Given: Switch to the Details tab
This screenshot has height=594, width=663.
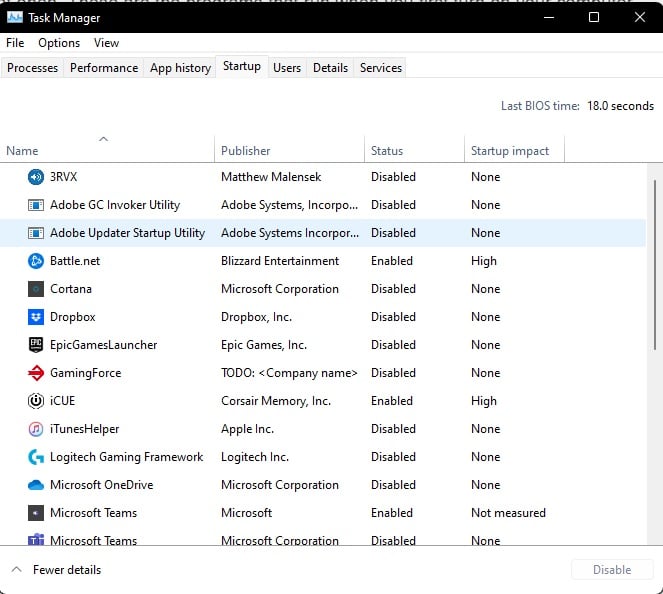Looking at the screenshot, I should tap(331, 68).
